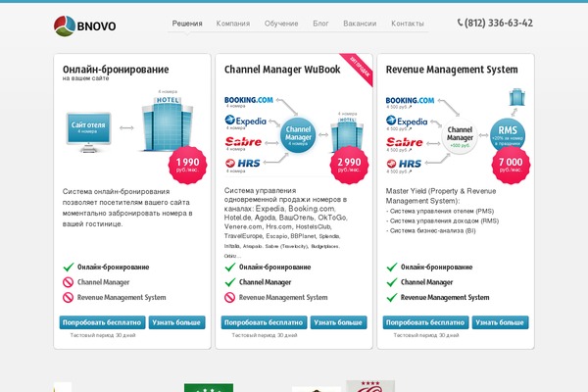Click the blue RMS circle
This screenshot has height=392, width=588.
pyautogui.click(x=508, y=135)
